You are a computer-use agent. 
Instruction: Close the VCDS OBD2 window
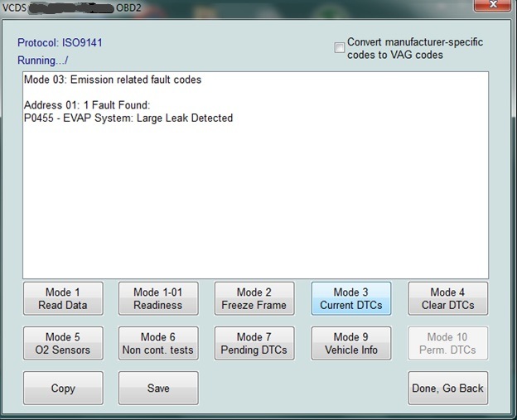click(x=493, y=5)
